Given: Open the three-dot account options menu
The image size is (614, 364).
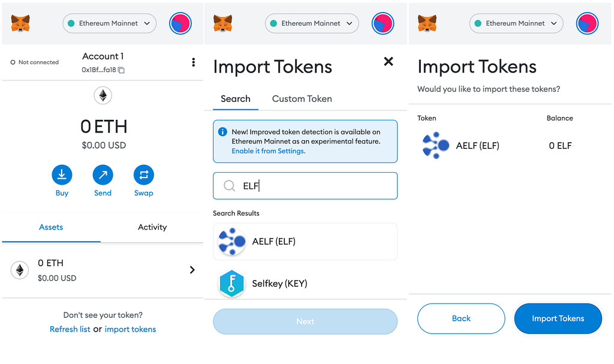Looking at the screenshot, I should [x=193, y=62].
